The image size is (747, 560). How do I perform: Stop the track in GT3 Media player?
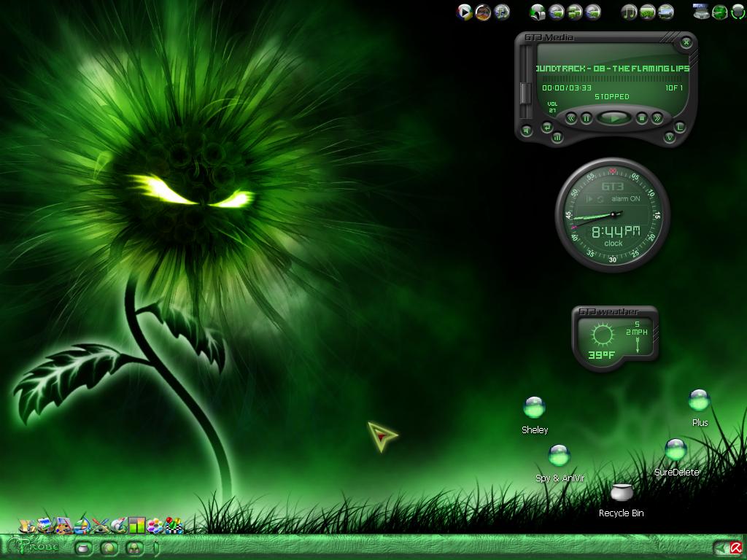click(x=642, y=117)
